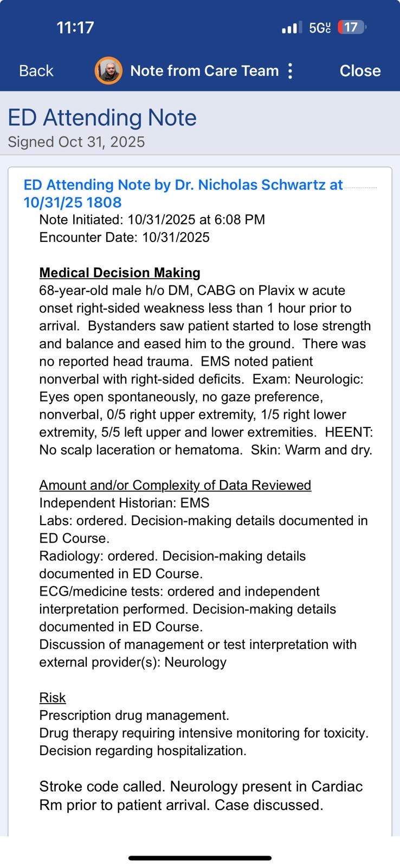400x868 pixels.
Task: Tap the Signed Oct 31, 2025 text
Action: 76,142
